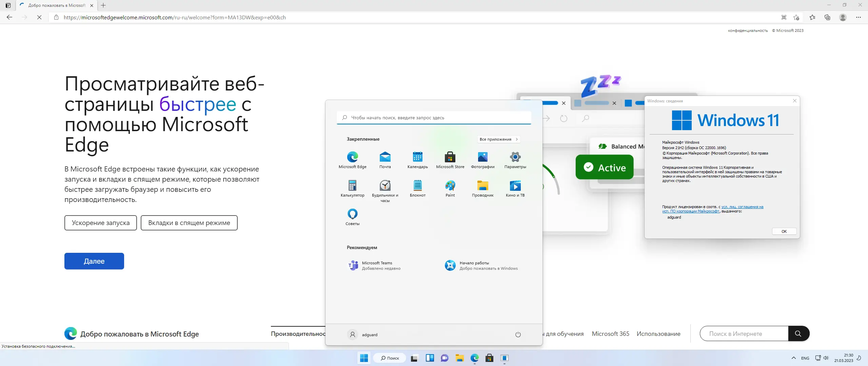The image size is (868, 366).
Task: Open Edge Collections toolbar icon
Action: pyautogui.click(x=827, y=17)
